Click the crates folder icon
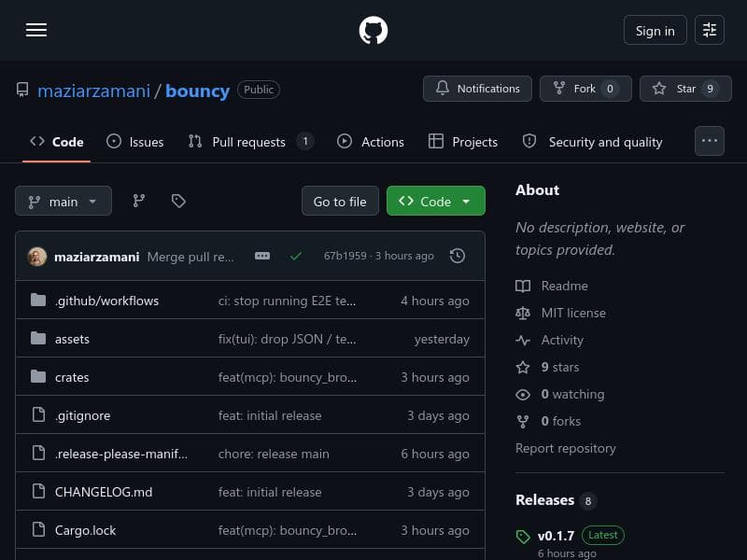Viewport: 747px width, 560px height. [x=38, y=376]
